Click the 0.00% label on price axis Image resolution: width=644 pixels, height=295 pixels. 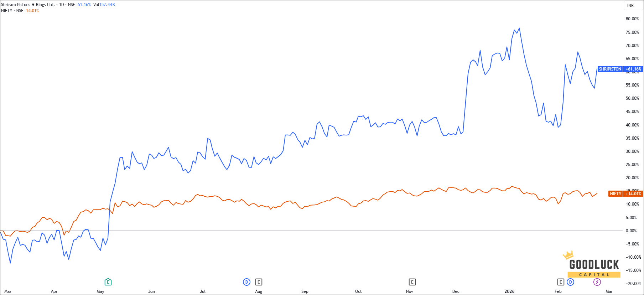(631, 231)
